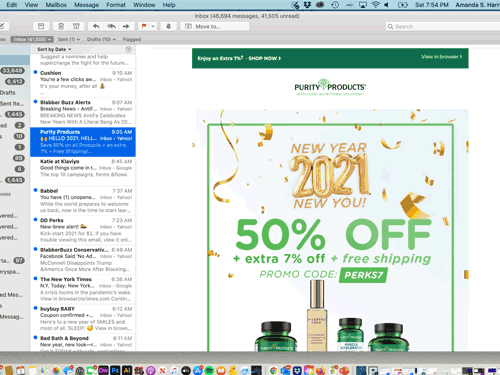Open Time Machine menu bar icon
The height and width of the screenshot is (375, 500).
coord(335,5)
